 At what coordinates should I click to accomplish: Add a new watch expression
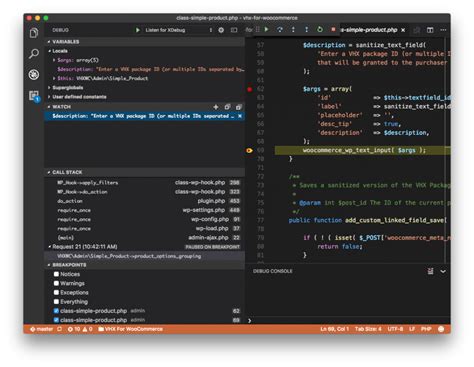pyautogui.click(x=216, y=107)
